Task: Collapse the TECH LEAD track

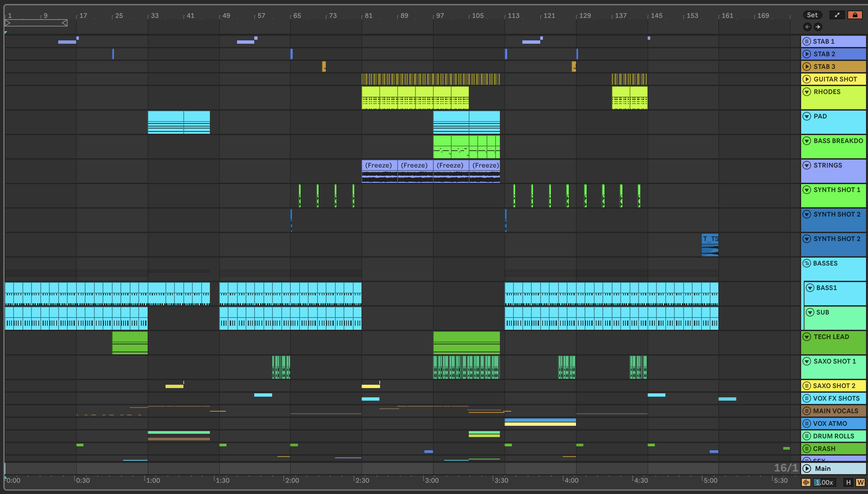Action: (807, 337)
